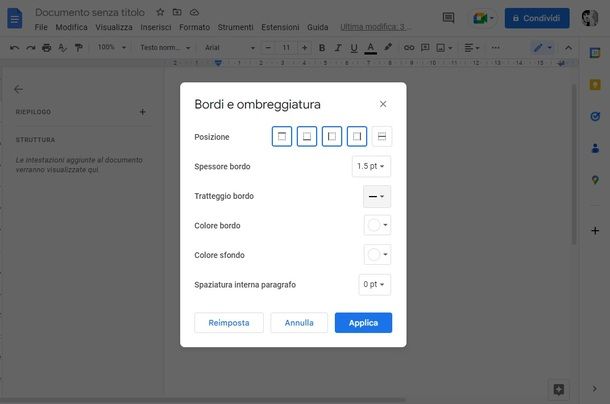Image resolution: width=610 pixels, height=404 pixels.
Task: Click the Condividi share button
Action: click(x=537, y=18)
